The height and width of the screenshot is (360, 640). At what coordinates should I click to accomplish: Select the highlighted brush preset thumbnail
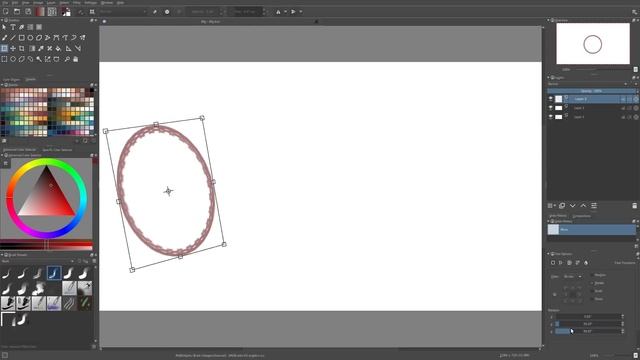(x=54, y=273)
